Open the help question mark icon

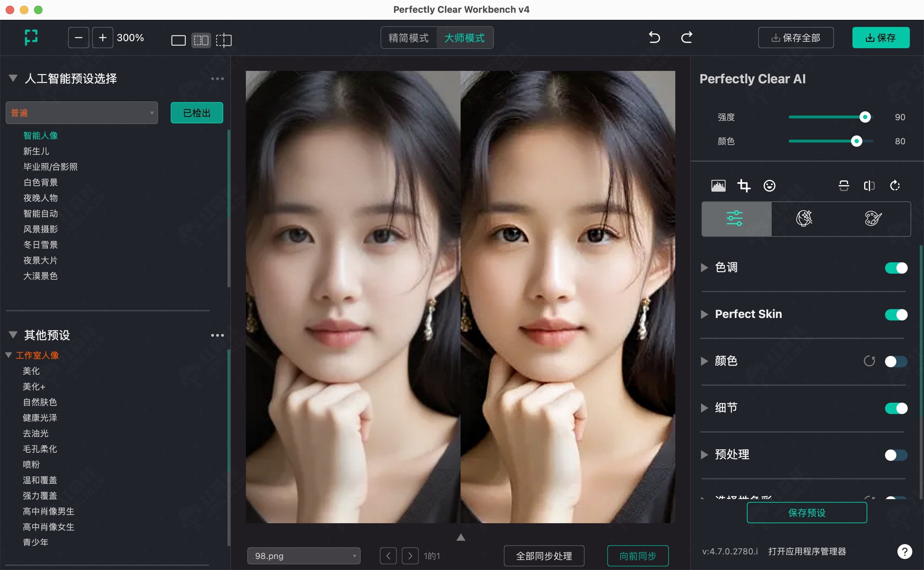905,552
